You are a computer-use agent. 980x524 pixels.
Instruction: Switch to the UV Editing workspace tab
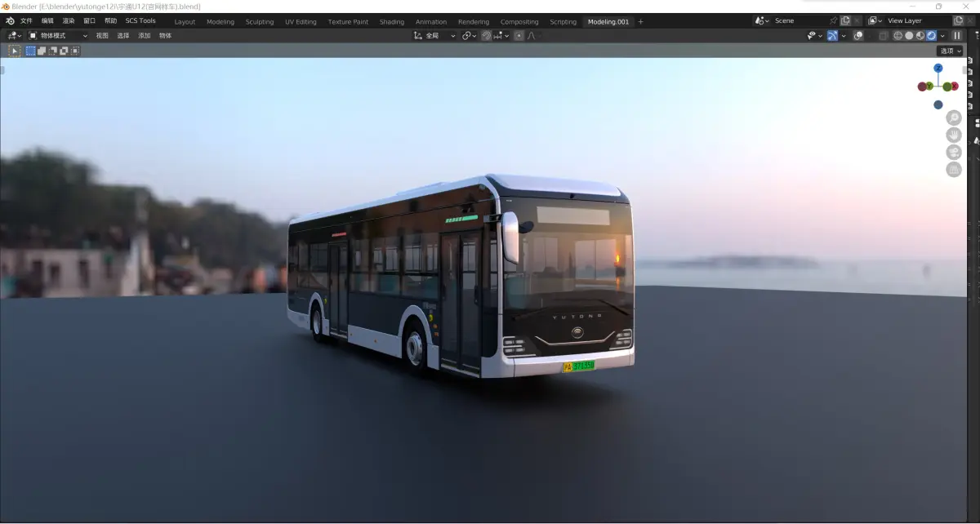[301, 22]
